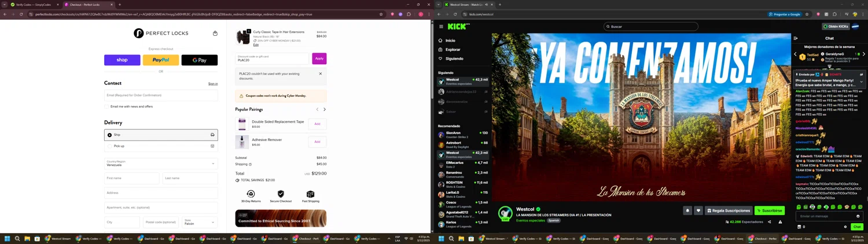Open ROSHTEIN channel in Recomendado list
This screenshot has width=868, height=244.
click(463, 184)
